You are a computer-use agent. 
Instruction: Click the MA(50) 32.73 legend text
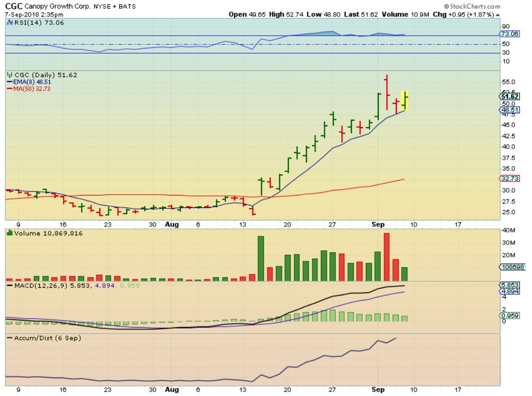(31, 89)
